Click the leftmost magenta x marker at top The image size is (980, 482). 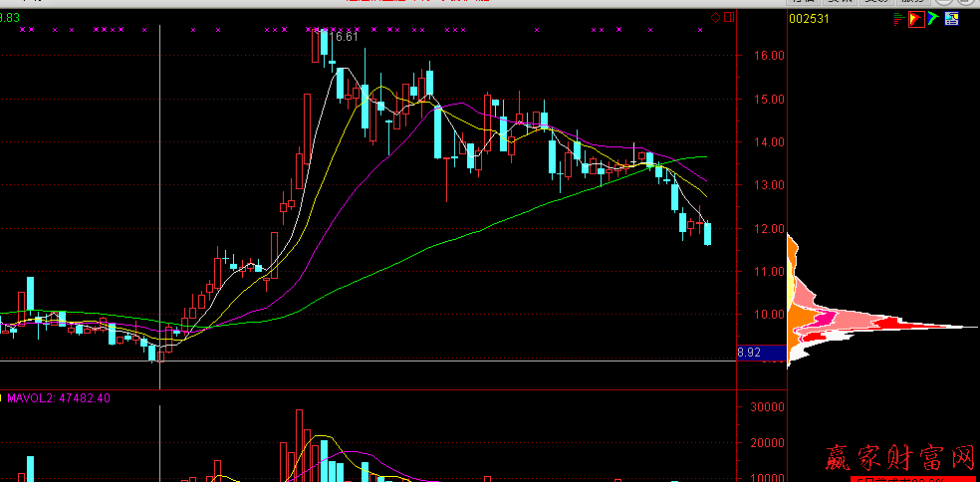point(20,30)
